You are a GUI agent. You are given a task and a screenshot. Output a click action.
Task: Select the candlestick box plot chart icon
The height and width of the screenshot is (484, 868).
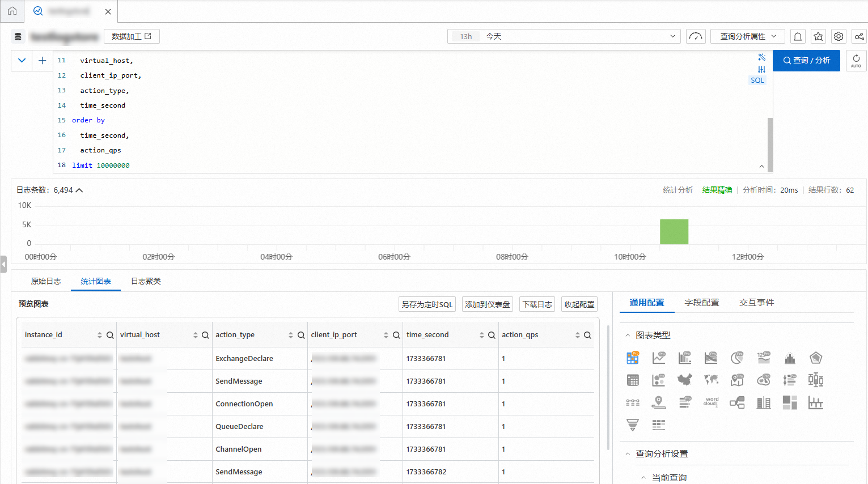[816, 380]
